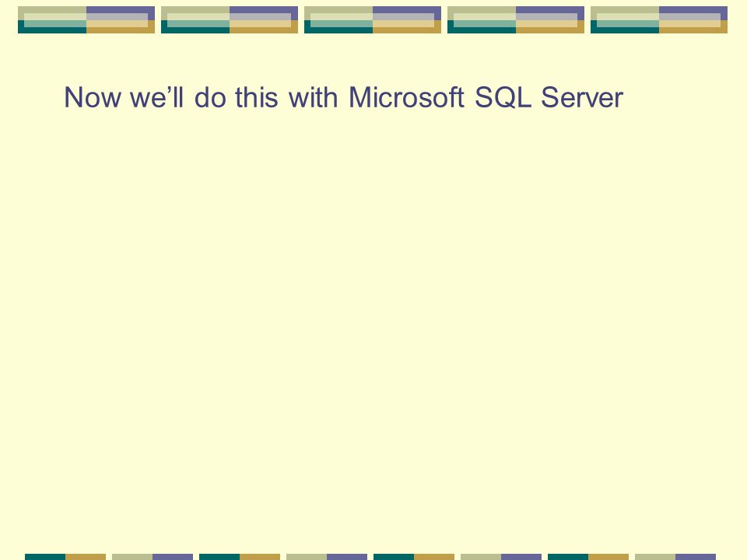
Task: Click the word "Now" starting the title
Action: coord(92,97)
